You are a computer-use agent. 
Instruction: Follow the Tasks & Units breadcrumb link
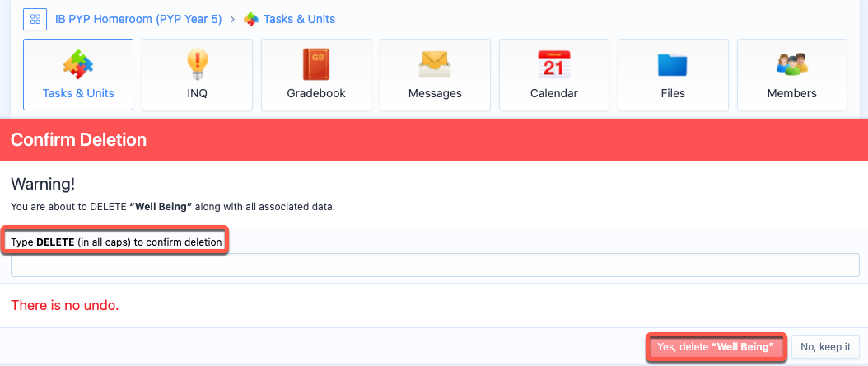[299, 18]
